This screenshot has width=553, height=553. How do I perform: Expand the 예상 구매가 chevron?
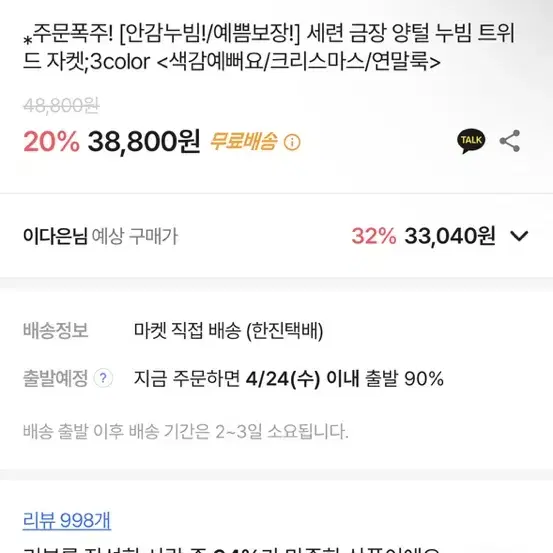coord(519,236)
